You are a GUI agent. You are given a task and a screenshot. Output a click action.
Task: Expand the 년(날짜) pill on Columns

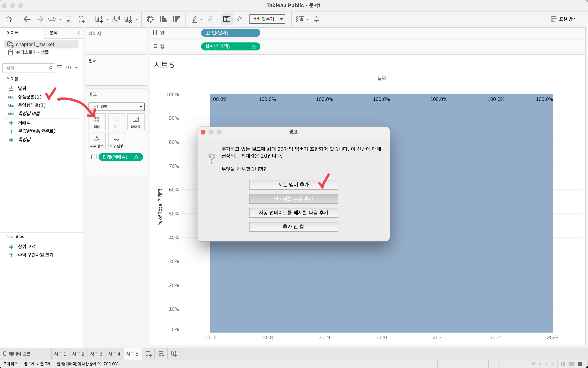click(208, 33)
